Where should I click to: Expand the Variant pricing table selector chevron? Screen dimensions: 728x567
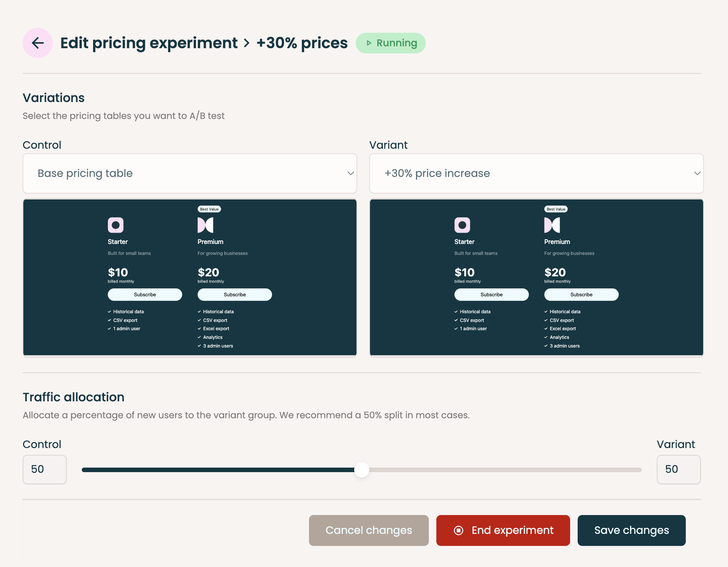coord(698,174)
